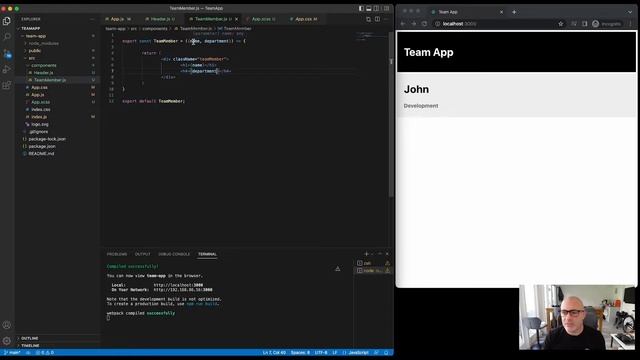Close the terminal panel
The width and height of the screenshot is (640, 360).
pyautogui.click(x=387, y=254)
